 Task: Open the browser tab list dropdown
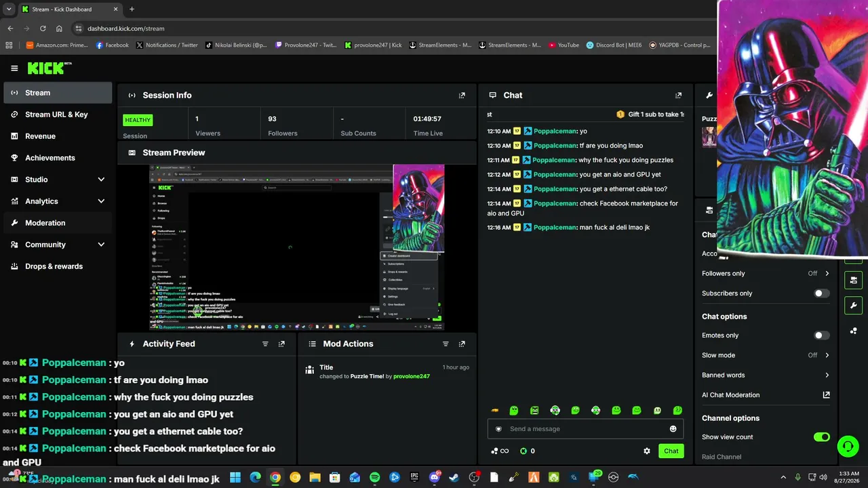click(8, 9)
